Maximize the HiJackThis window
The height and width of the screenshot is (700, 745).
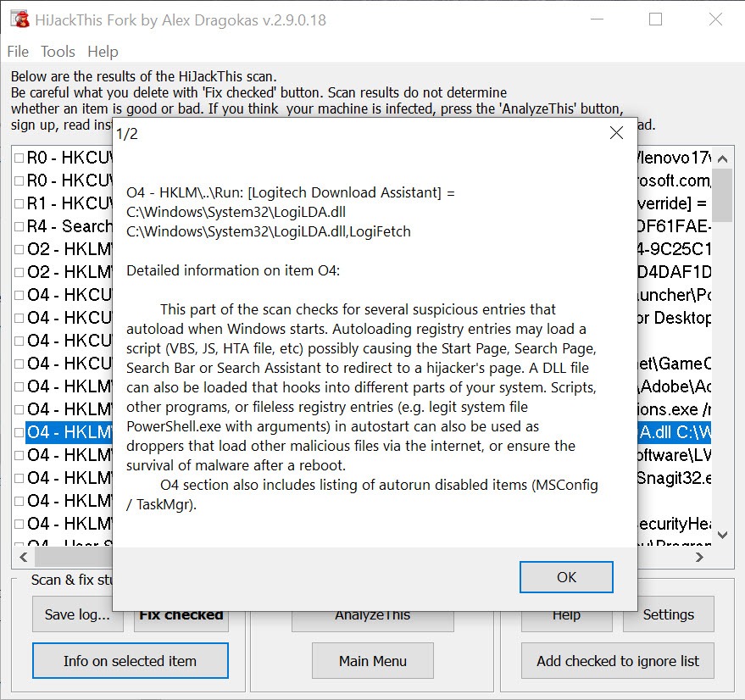(x=656, y=19)
